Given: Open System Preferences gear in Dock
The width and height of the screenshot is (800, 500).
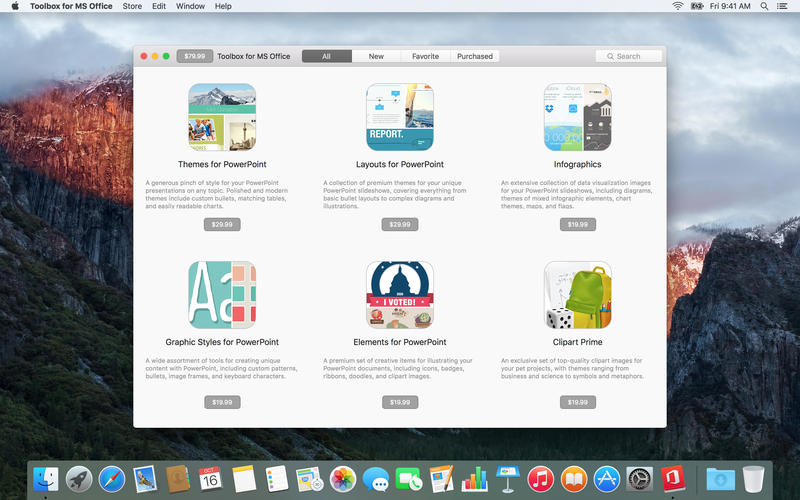Looking at the screenshot, I should pyautogui.click(x=640, y=480).
